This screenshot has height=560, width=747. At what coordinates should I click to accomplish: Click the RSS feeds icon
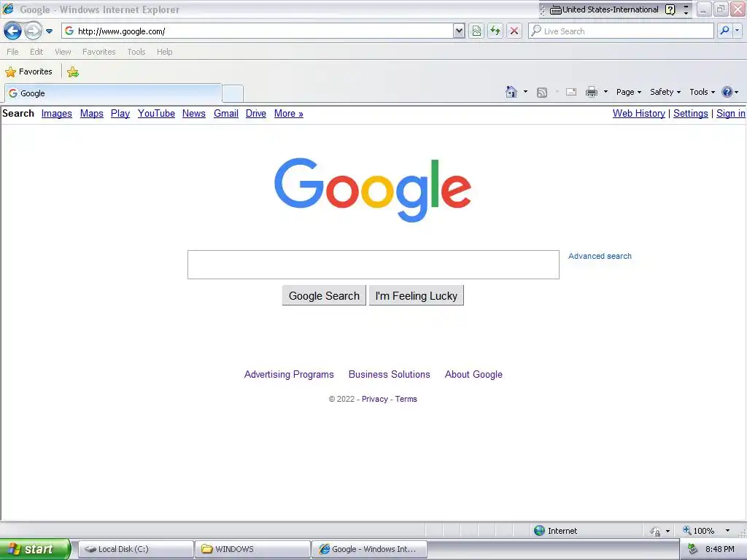(542, 93)
